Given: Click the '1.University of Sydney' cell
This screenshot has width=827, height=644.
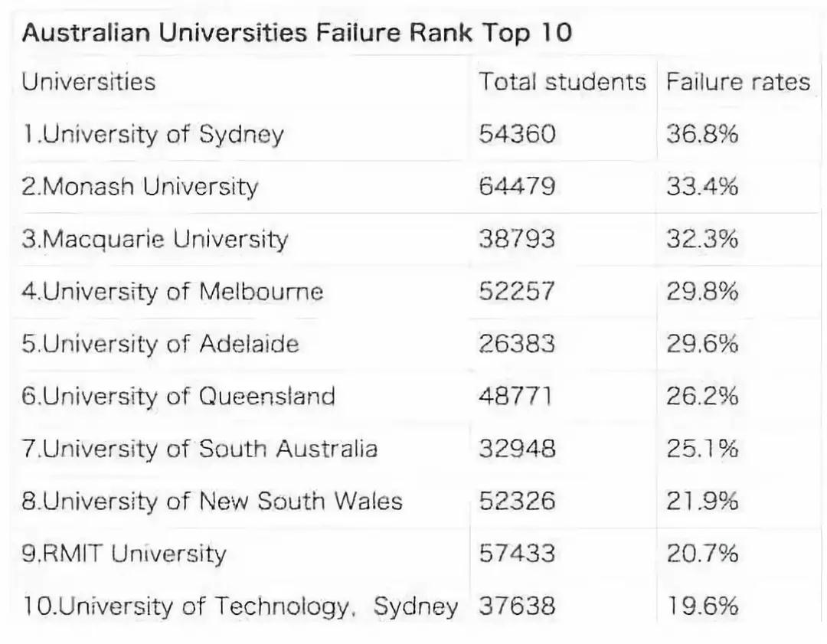Looking at the screenshot, I should (152, 135).
